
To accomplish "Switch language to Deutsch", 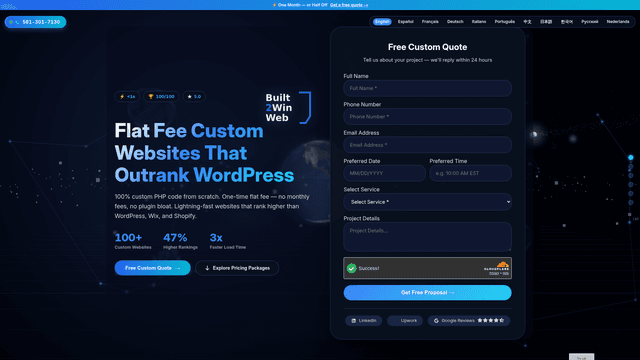I will coord(455,22).
